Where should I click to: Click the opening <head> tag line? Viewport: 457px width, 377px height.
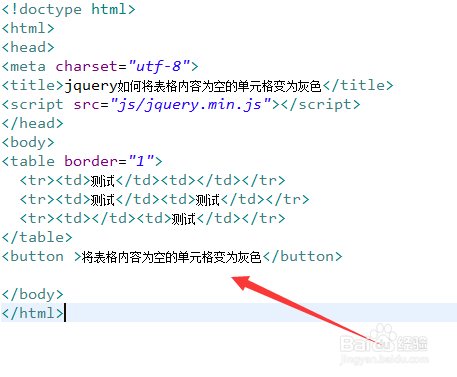click(28, 47)
